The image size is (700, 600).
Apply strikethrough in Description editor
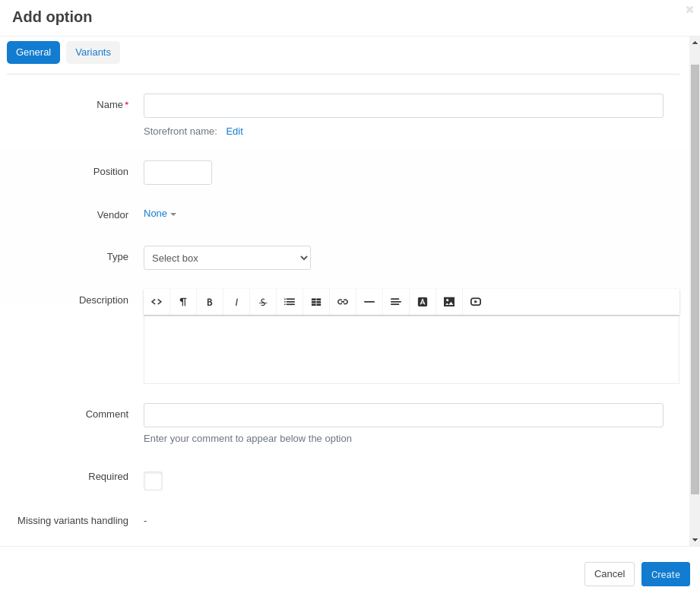pyautogui.click(x=263, y=302)
